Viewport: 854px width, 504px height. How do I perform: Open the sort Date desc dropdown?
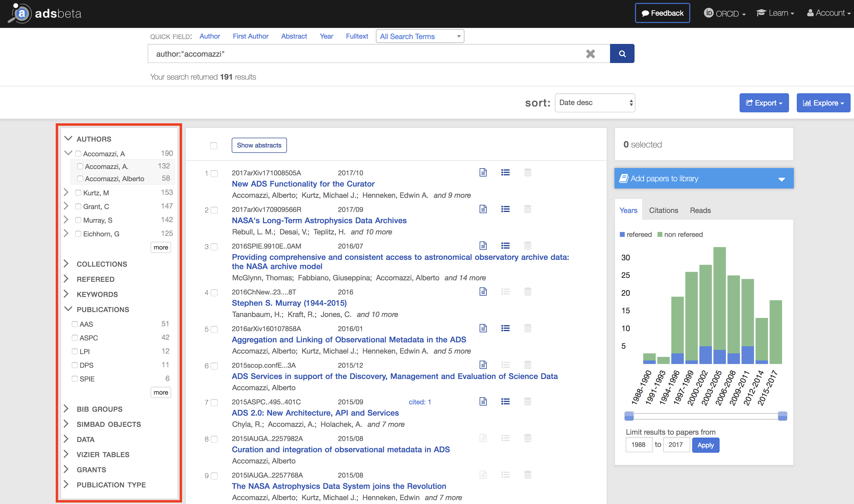point(595,103)
